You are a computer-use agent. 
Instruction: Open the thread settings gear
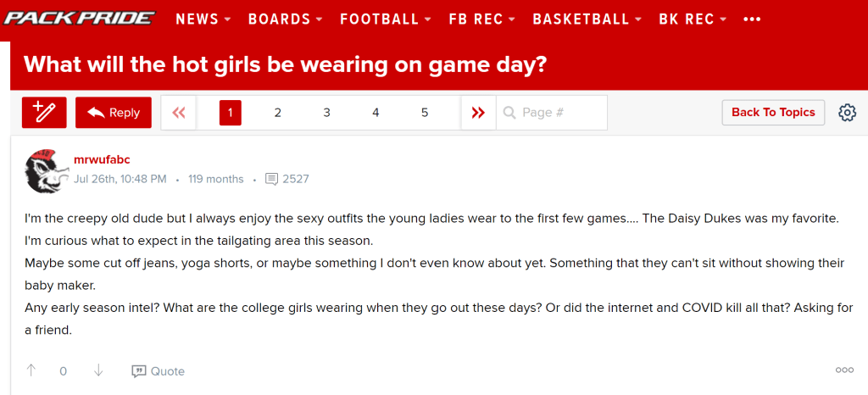847,113
